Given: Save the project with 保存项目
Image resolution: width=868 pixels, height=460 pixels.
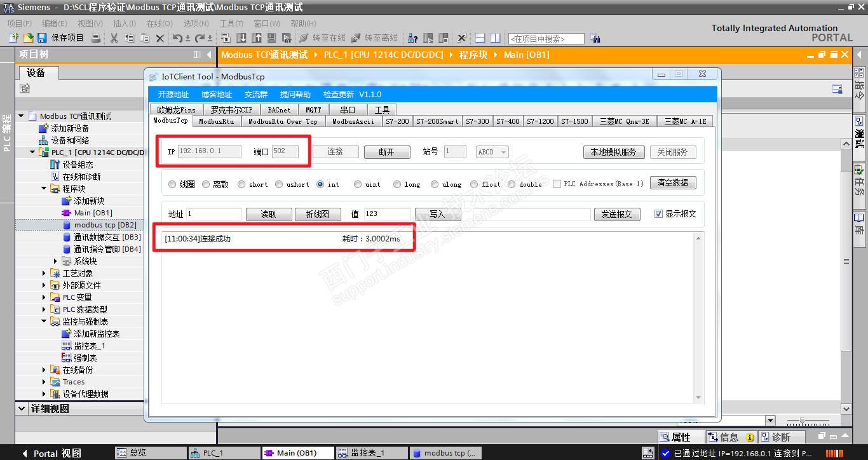Looking at the screenshot, I should tap(61, 38).
